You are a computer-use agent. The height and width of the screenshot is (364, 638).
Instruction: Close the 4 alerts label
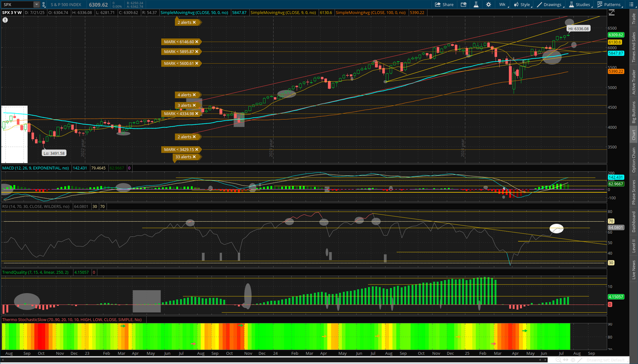pyautogui.click(x=194, y=95)
